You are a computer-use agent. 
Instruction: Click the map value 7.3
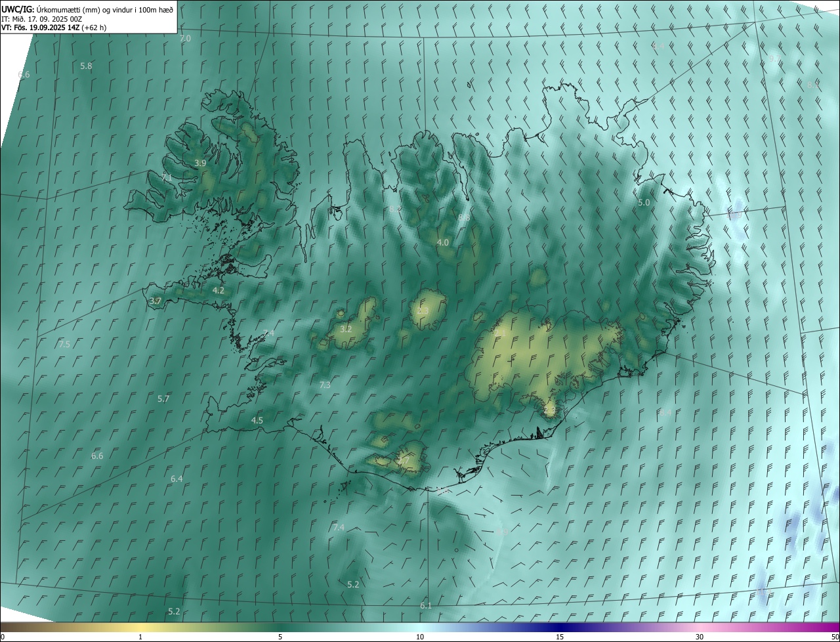(x=325, y=385)
